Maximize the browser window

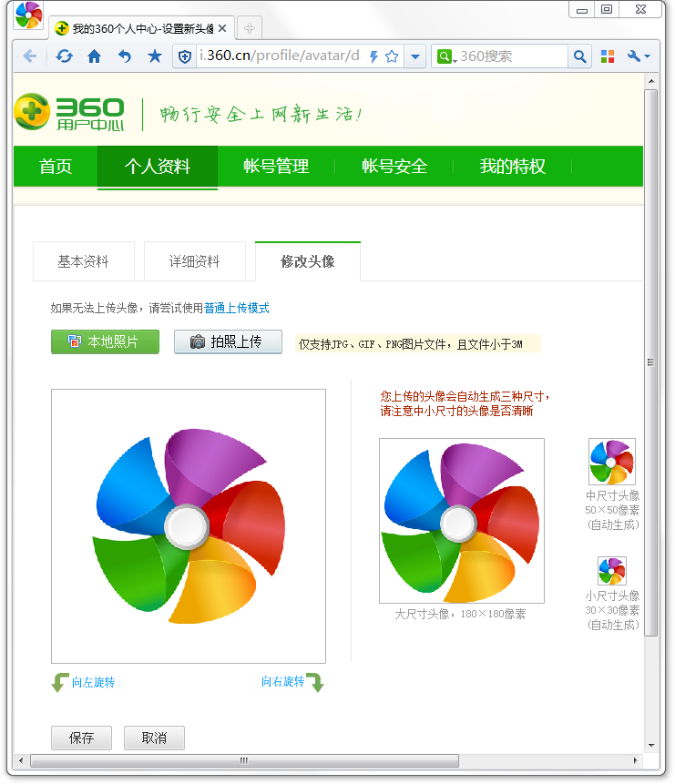[607, 9]
